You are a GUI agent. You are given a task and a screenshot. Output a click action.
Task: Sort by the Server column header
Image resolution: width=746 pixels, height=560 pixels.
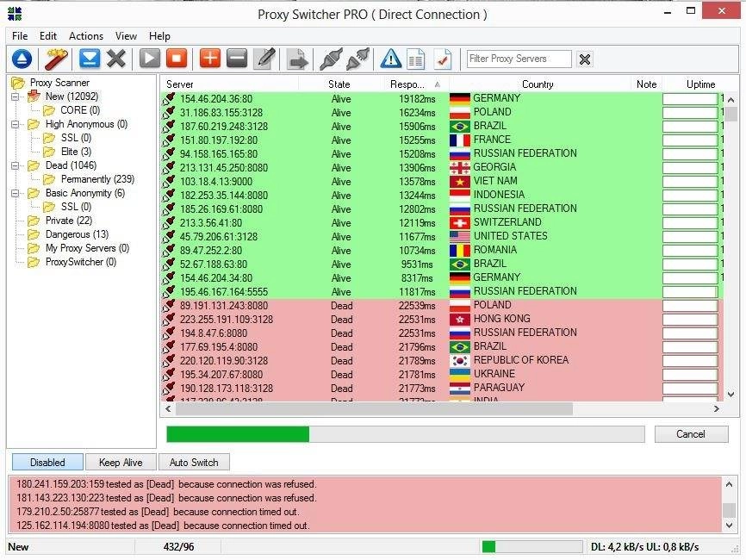coord(229,84)
